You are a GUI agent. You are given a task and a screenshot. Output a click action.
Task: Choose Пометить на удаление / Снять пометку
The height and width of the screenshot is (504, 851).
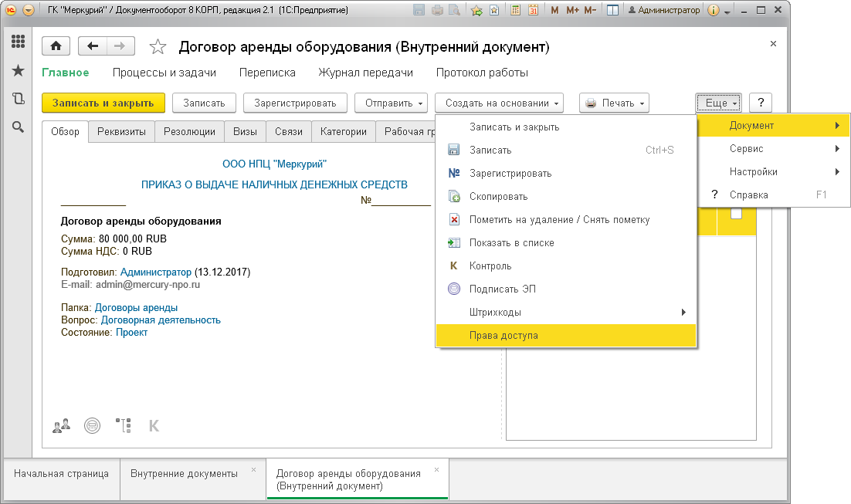pos(566,219)
